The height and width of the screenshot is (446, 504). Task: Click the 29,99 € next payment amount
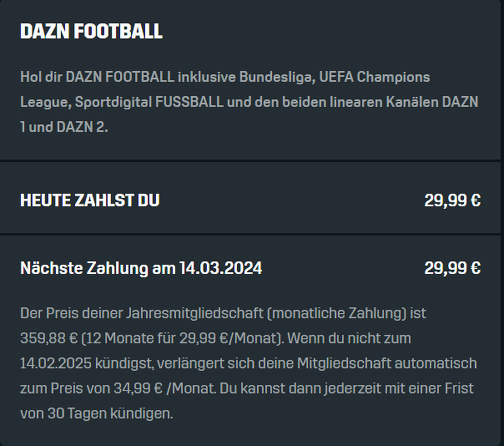tap(452, 268)
